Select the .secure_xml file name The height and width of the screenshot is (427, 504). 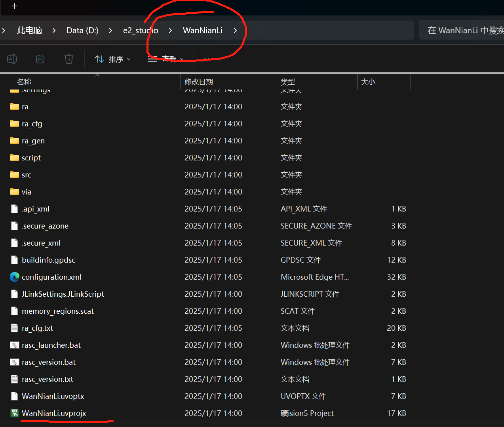(x=41, y=243)
